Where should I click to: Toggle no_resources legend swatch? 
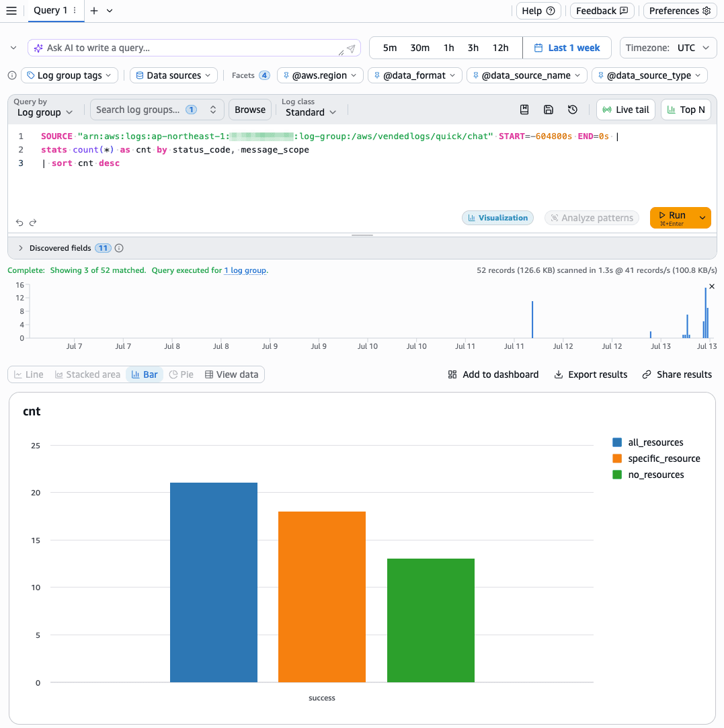[x=617, y=475]
